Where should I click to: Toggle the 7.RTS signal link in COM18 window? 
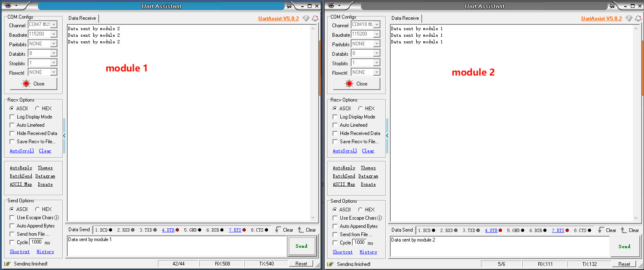(x=558, y=230)
